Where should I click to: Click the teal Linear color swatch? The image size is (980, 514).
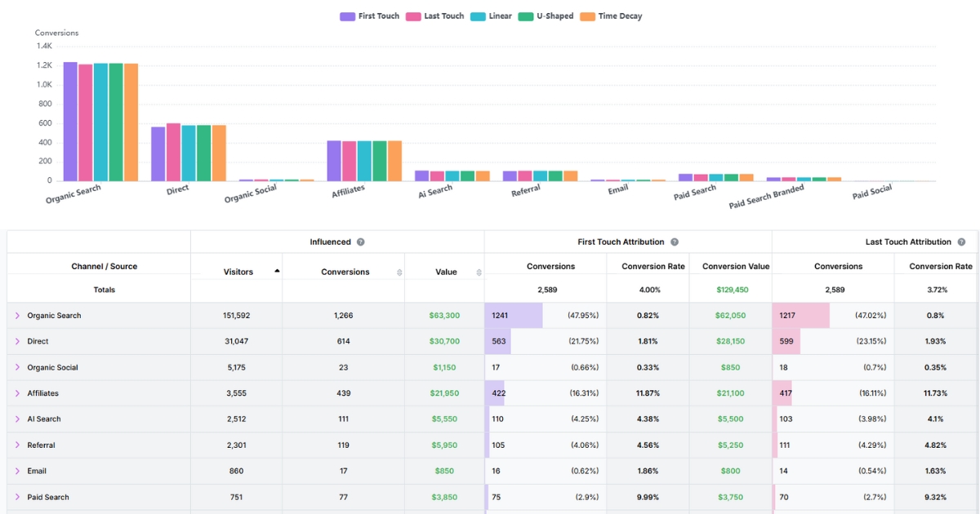tap(476, 16)
